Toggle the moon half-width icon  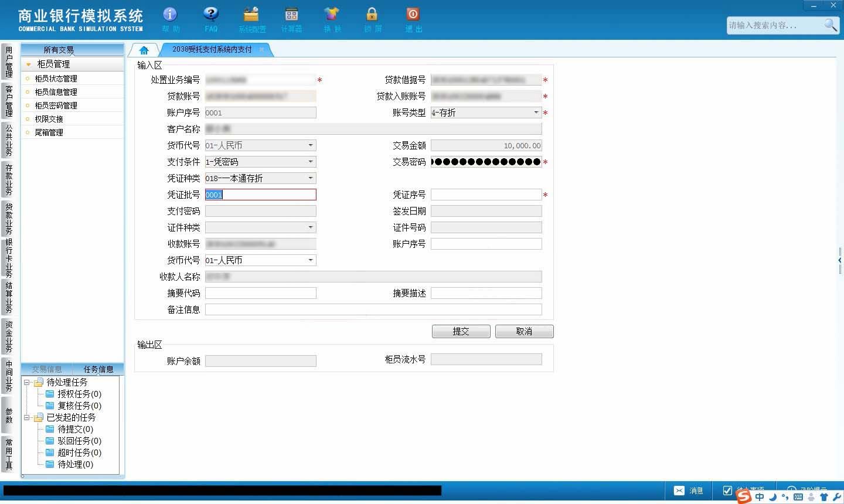pos(773,497)
